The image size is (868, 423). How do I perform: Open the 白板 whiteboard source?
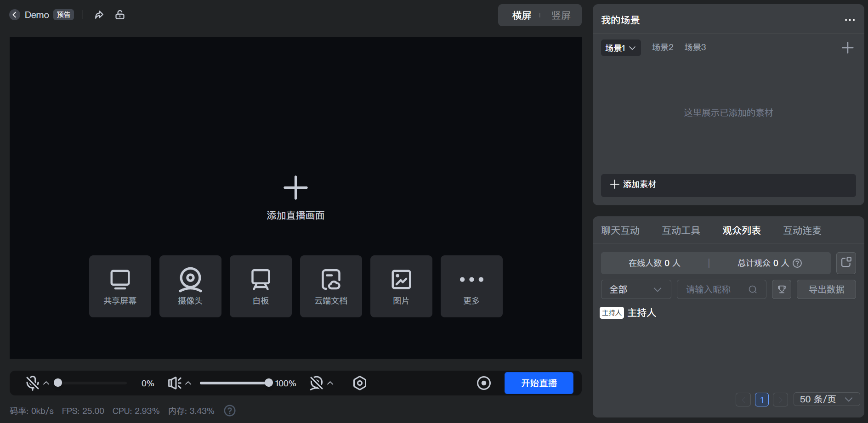(x=261, y=286)
